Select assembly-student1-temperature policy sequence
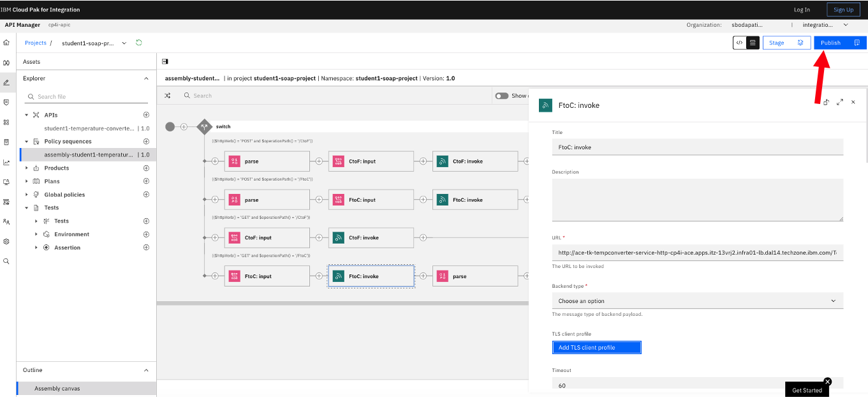 pos(88,154)
